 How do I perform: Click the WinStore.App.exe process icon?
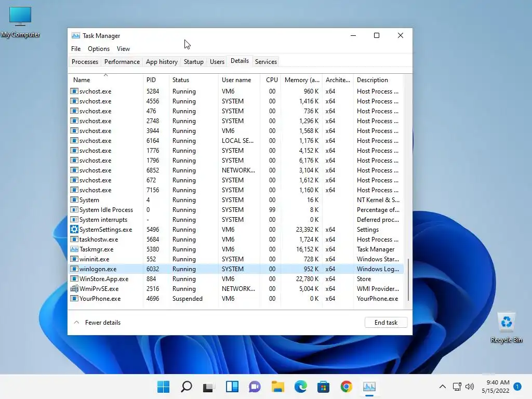coord(74,278)
